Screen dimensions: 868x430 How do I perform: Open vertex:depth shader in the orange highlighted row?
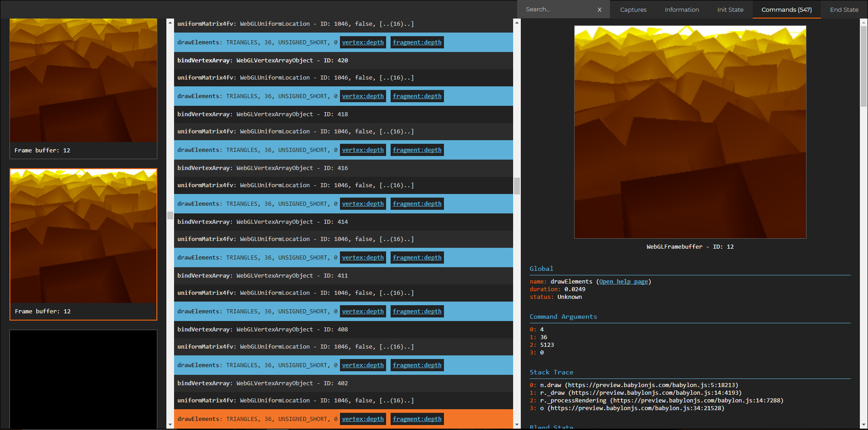[x=363, y=419]
